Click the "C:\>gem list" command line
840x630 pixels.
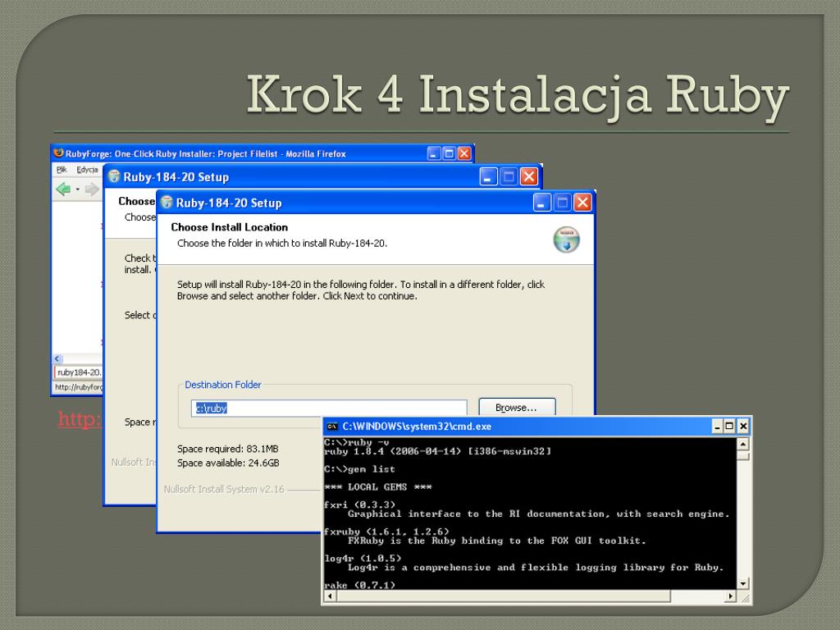pyautogui.click(x=359, y=468)
